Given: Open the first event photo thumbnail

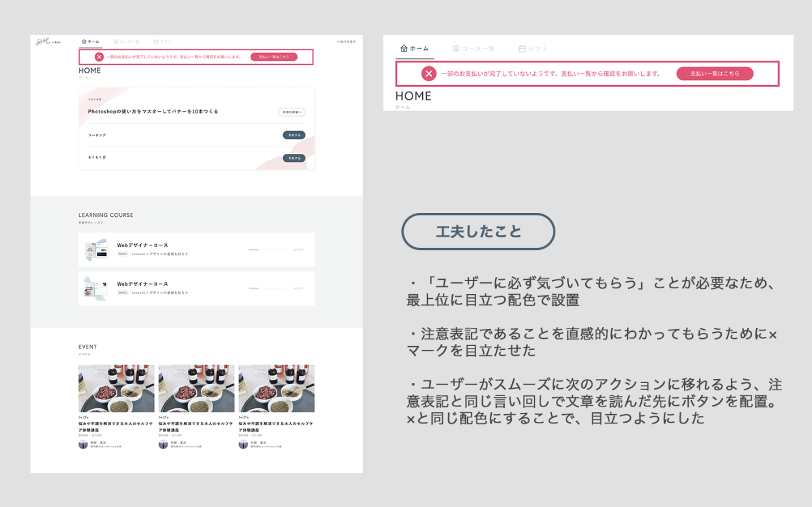Looking at the screenshot, I should tap(116, 388).
